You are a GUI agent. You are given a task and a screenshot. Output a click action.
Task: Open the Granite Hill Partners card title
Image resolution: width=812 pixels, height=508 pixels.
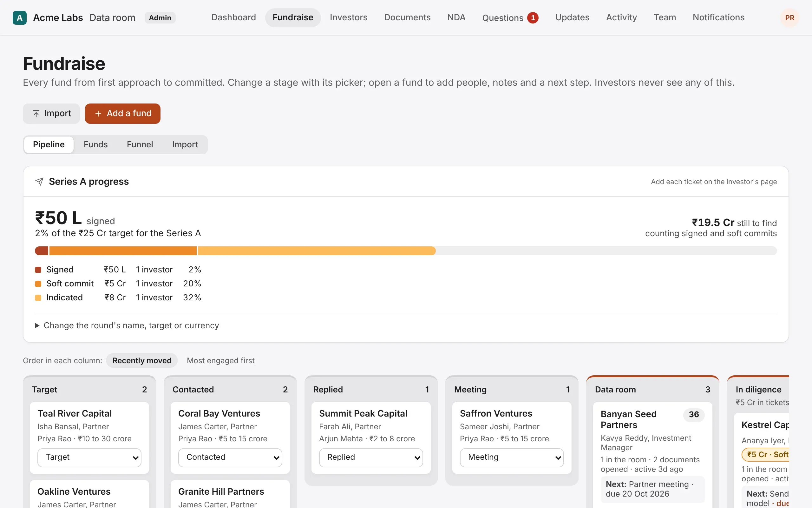[x=221, y=491]
